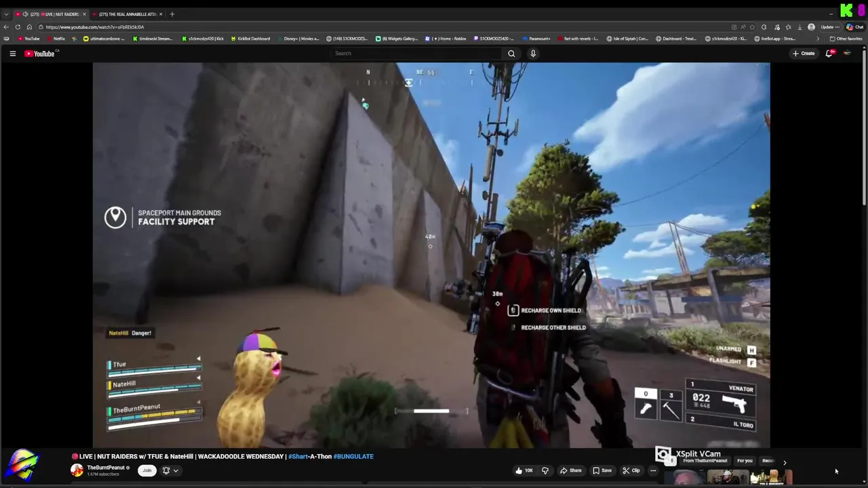Open the Copilot Chat button
This screenshot has width=868, height=488.
click(x=854, y=27)
